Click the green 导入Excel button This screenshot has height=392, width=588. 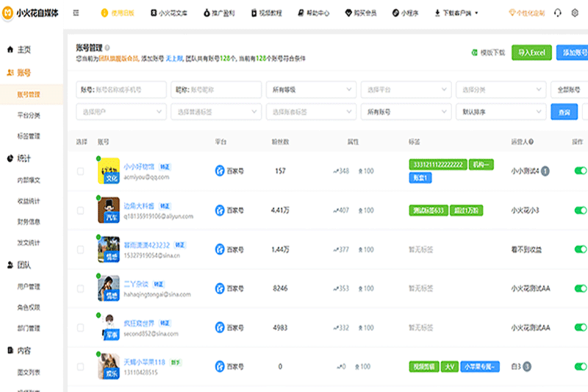click(x=531, y=52)
